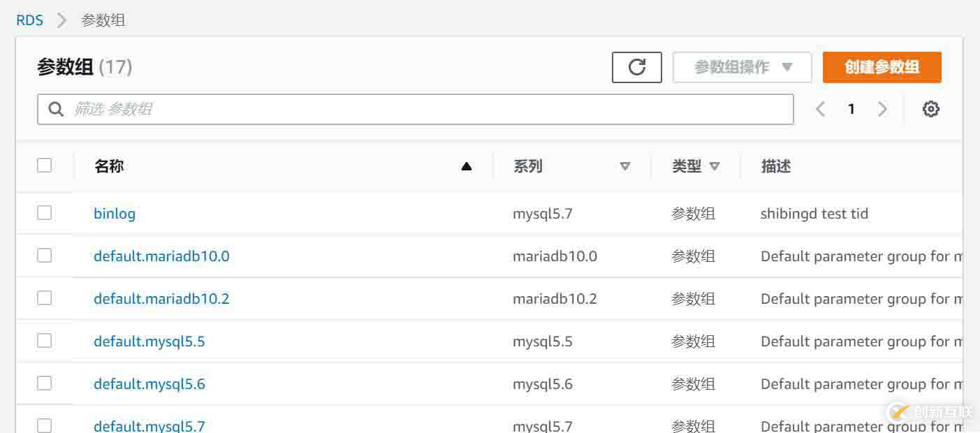Open the 参数组操作 dropdown menu
The width and height of the screenshot is (980, 433).
pos(742,67)
